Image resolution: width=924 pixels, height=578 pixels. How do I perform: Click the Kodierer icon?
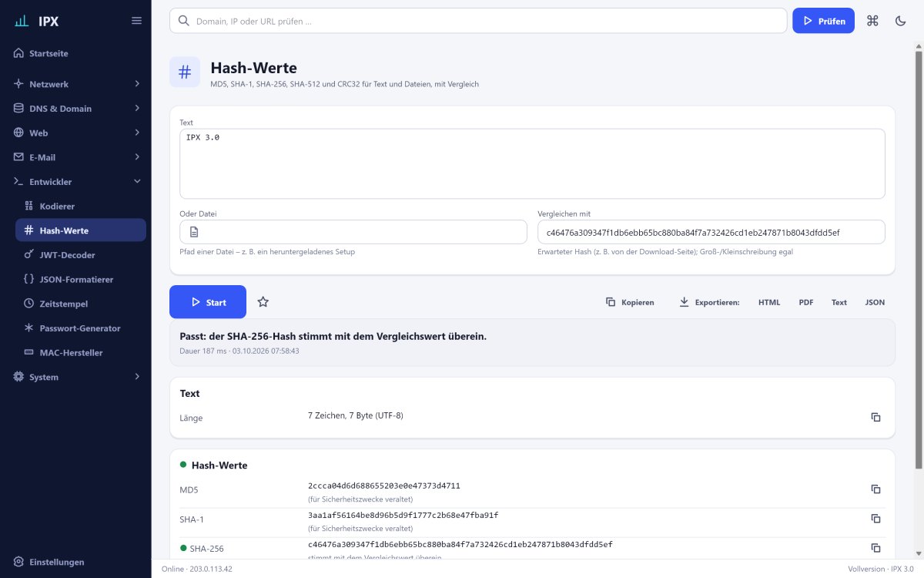point(29,206)
